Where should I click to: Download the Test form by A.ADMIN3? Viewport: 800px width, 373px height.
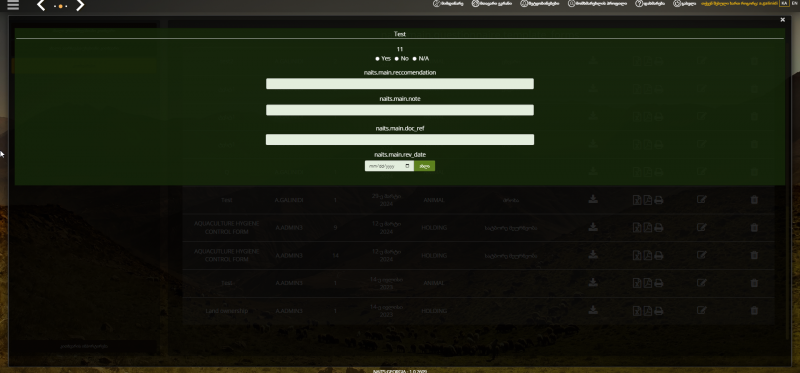(593, 282)
